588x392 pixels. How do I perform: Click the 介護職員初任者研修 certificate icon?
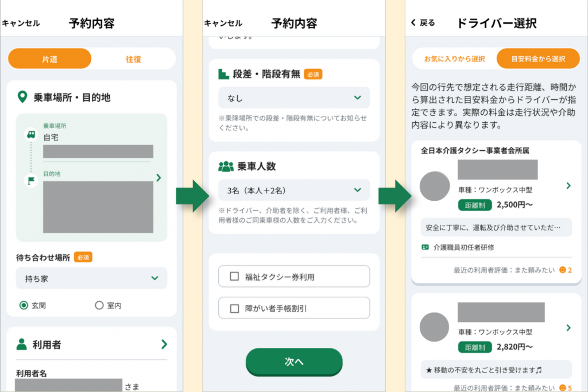click(x=425, y=247)
